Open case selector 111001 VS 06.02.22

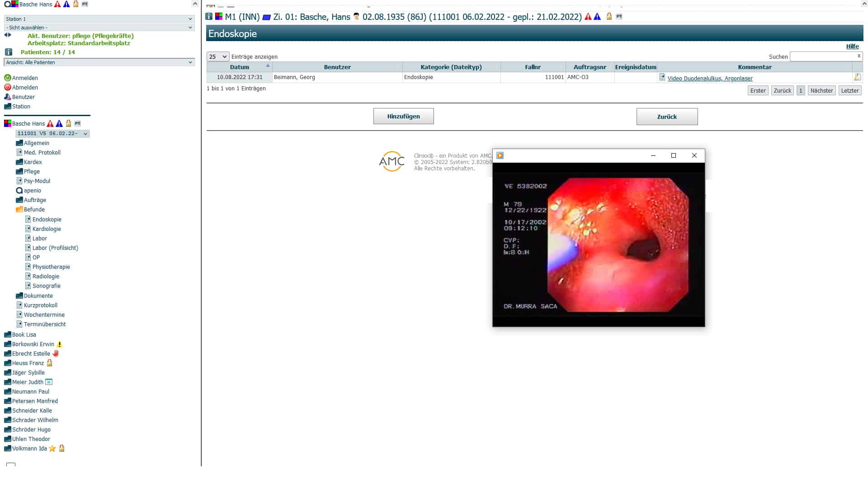point(52,133)
